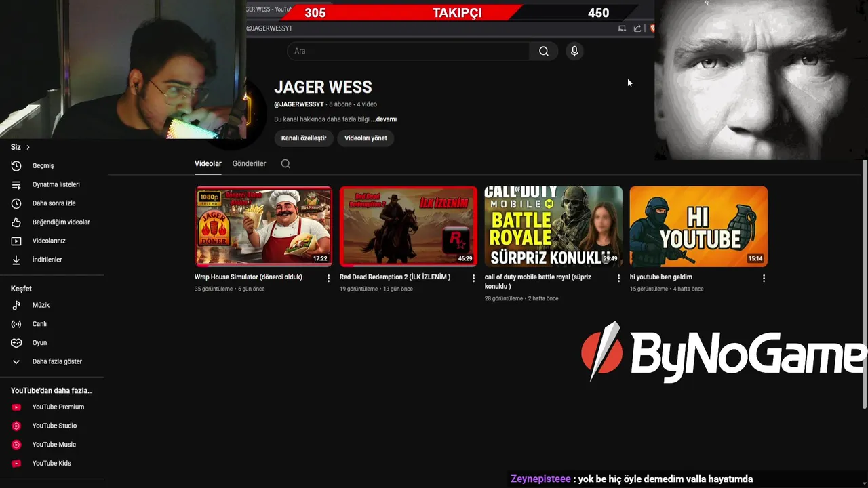Click the Oyun gaming icon

[x=16, y=342]
